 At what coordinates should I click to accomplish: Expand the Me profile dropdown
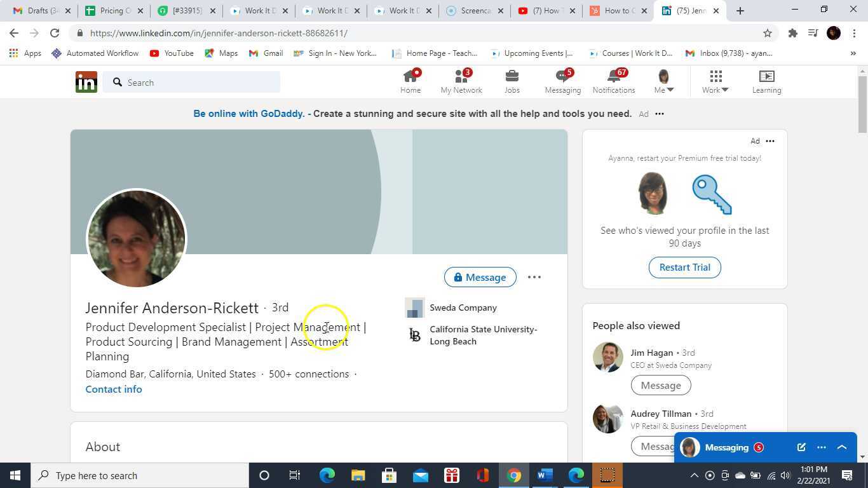[x=663, y=81]
